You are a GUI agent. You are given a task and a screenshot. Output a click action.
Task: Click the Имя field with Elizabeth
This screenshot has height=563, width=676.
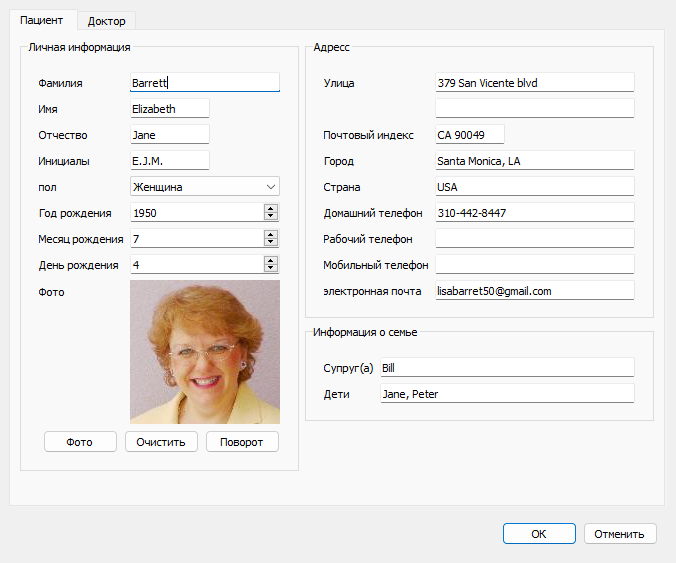pyautogui.click(x=170, y=109)
